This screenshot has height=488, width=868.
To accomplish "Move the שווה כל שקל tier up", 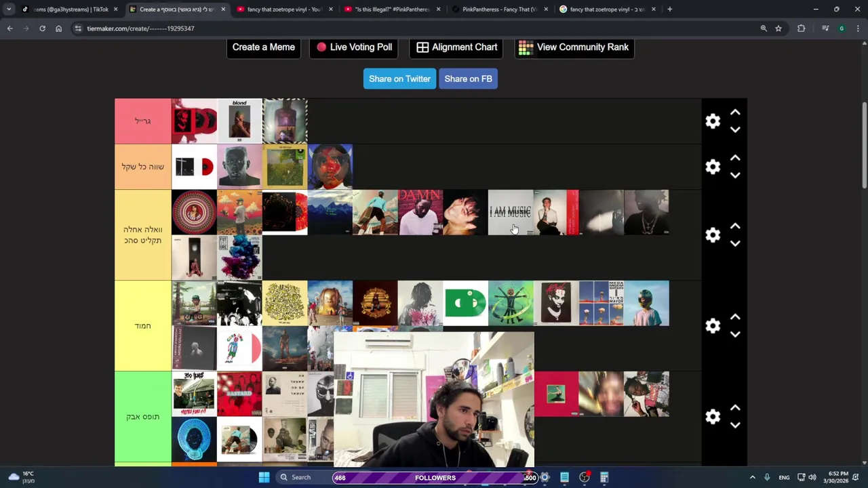I will pyautogui.click(x=735, y=158).
